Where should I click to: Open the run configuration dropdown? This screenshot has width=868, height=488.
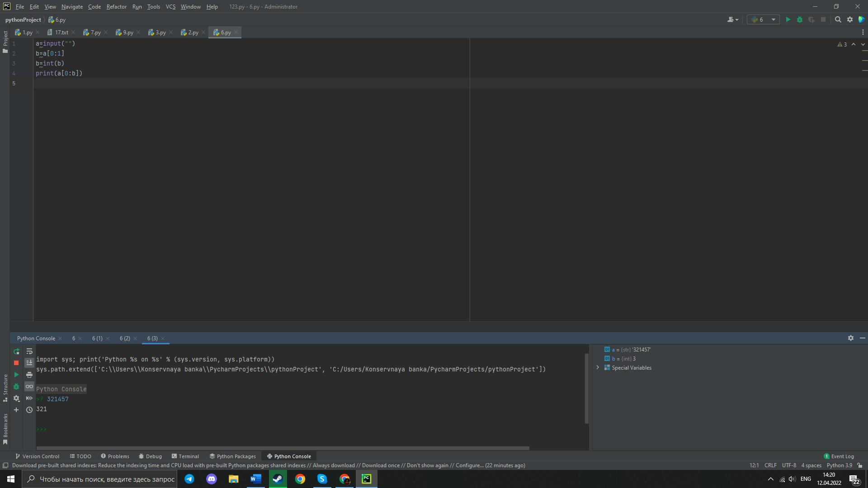pyautogui.click(x=763, y=19)
